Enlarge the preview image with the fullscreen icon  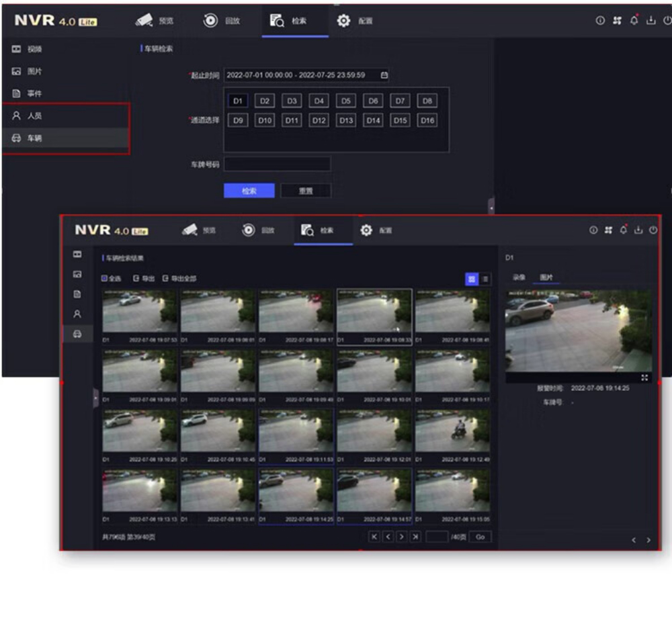coord(644,377)
